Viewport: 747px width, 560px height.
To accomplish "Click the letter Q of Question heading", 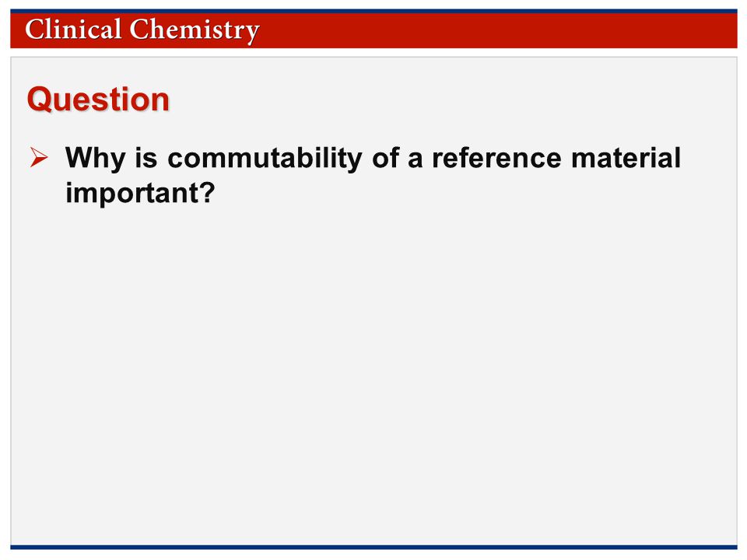I will click(x=39, y=99).
